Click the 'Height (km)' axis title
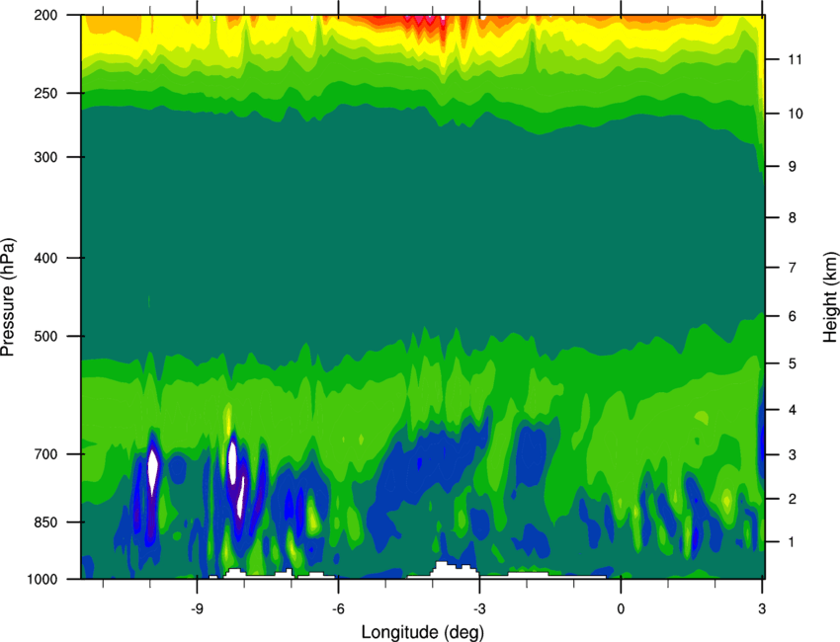The width and height of the screenshot is (840, 642). coord(830,297)
